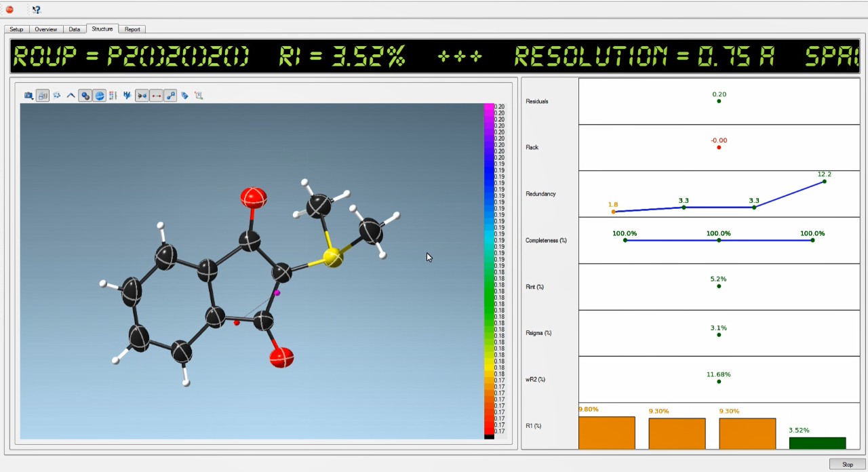Image resolution: width=868 pixels, height=472 pixels.
Task: Toggle ball-and-stick display mode
Action: [x=85, y=95]
